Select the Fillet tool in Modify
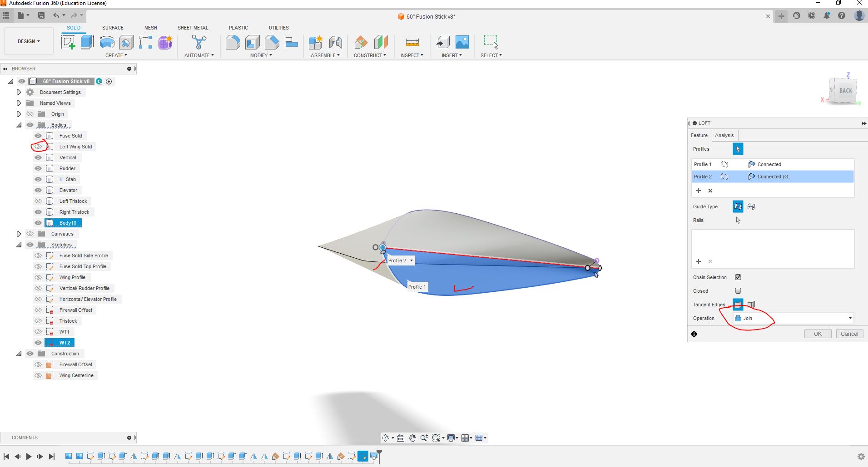Viewport: 868px width, 467px height. coord(233,42)
